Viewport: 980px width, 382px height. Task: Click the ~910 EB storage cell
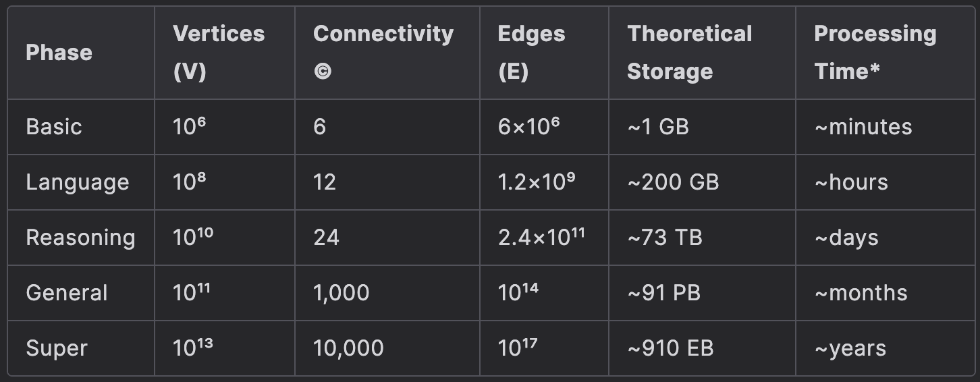pyautogui.click(x=670, y=348)
